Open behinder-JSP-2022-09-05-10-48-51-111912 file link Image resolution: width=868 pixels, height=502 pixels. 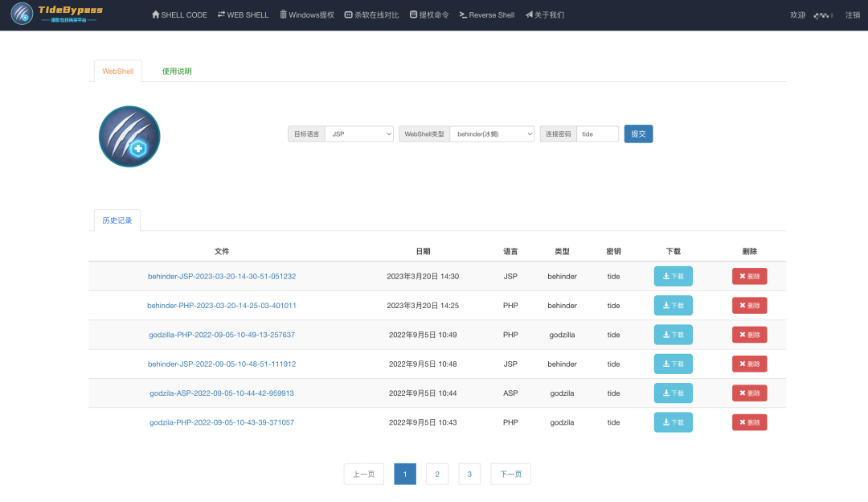point(222,364)
